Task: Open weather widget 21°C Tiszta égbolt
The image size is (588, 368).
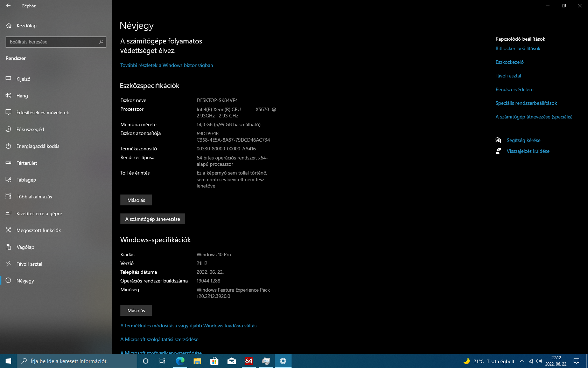Action: click(x=489, y=361)
